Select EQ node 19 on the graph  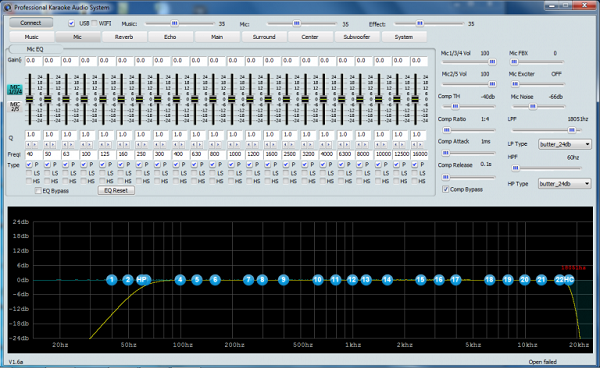point(507,280)
